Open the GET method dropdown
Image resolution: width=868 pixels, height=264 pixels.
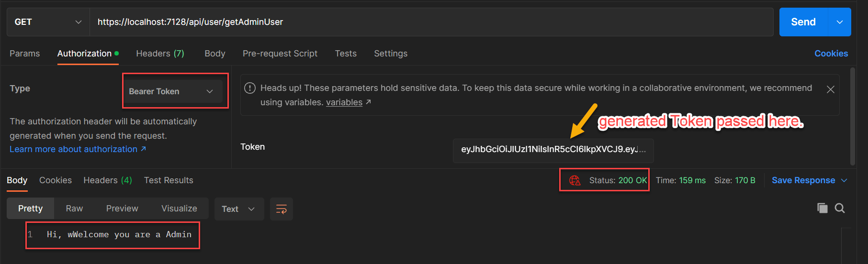[x=48, y=22]
